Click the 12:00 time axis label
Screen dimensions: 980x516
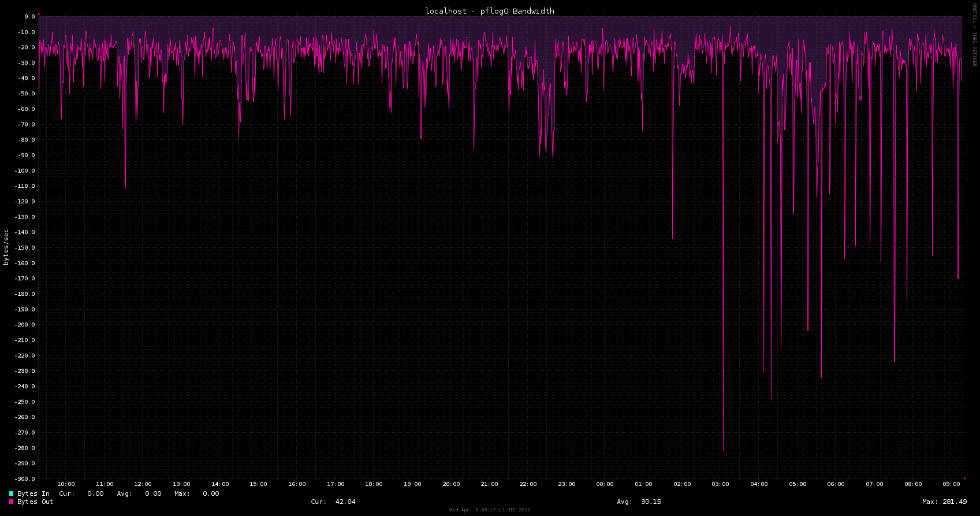click(143, 484)
